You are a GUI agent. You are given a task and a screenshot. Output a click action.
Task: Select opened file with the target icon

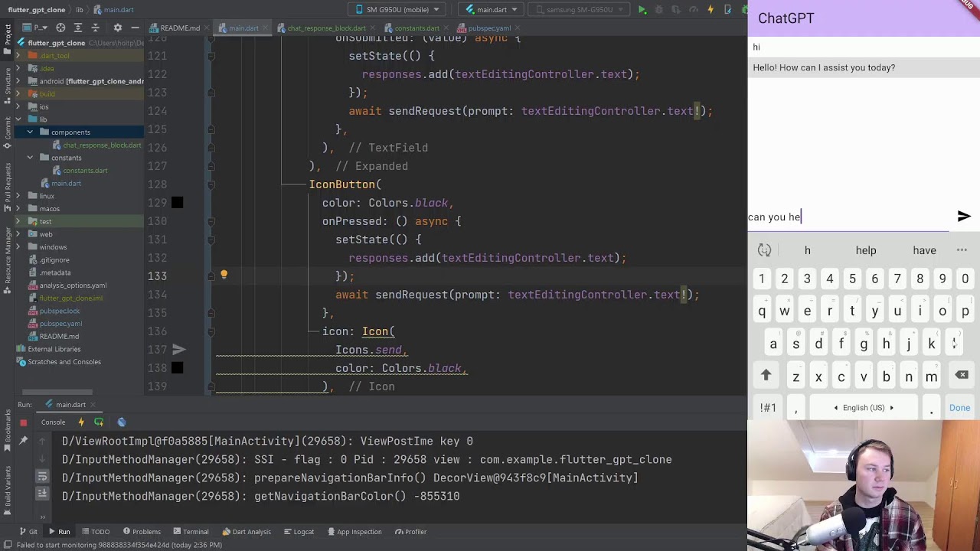[60, 28]
